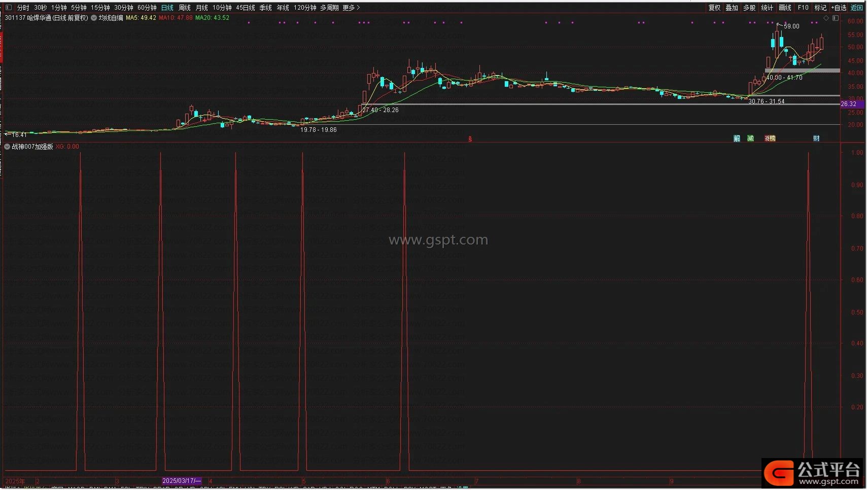Toggle 叠加 overlay mode
This screenshot has width=868, height=490.
click(732, 8)
